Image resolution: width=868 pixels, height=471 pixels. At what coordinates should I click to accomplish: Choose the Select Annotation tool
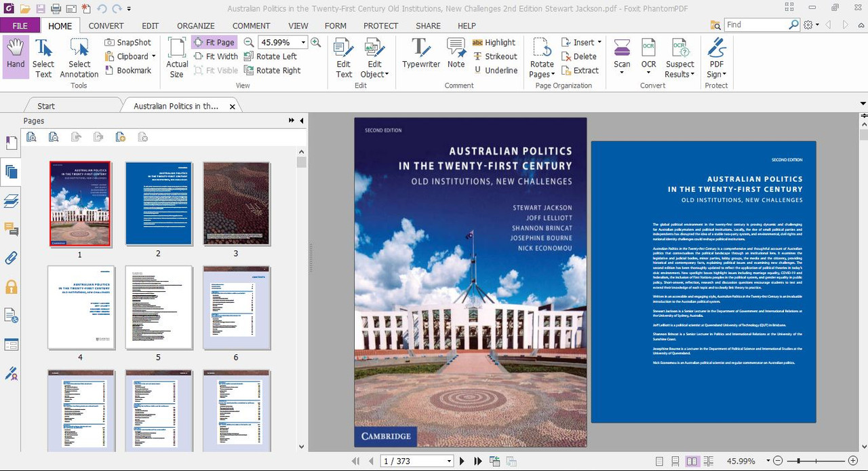pyautogui.click(x=79, y=57)
